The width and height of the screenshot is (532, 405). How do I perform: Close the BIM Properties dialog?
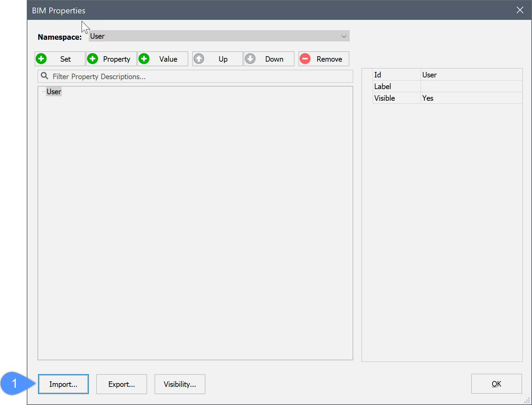(x=520, y=10)
